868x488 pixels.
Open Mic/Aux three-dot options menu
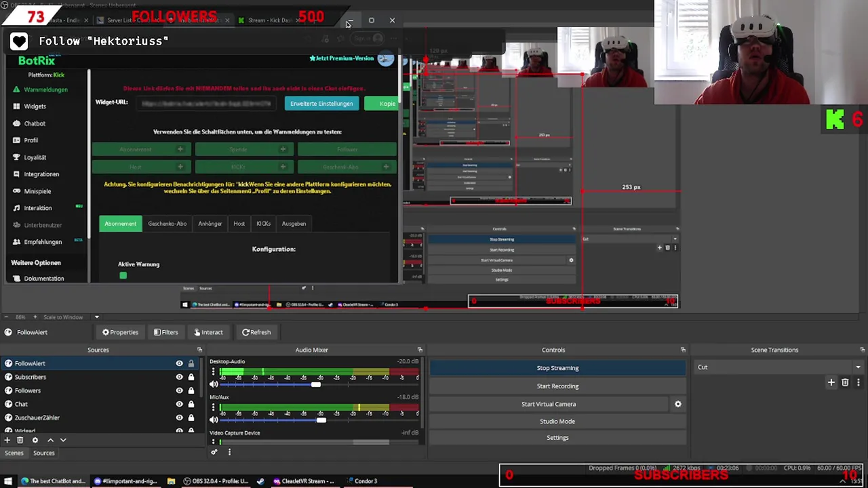coord(214,408)
